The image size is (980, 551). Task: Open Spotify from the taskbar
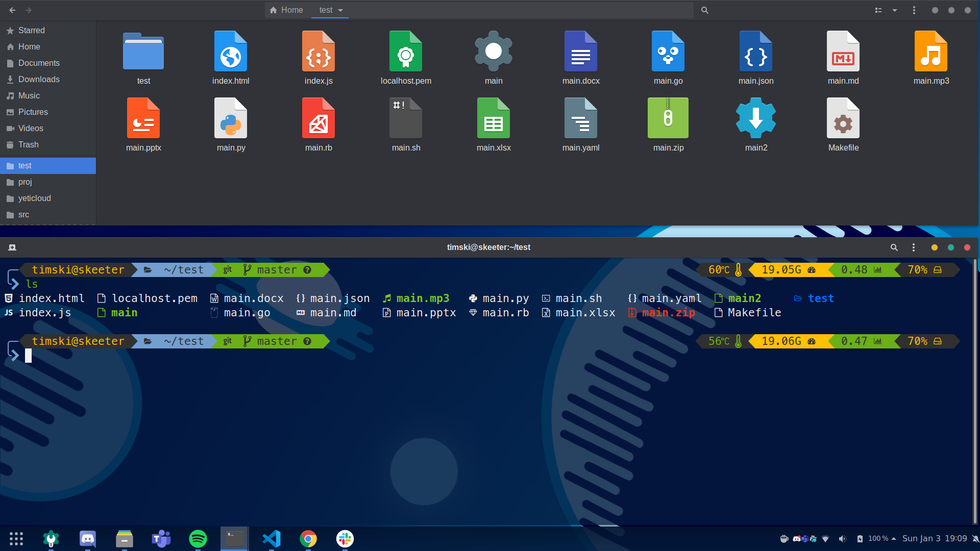(198, 539)
